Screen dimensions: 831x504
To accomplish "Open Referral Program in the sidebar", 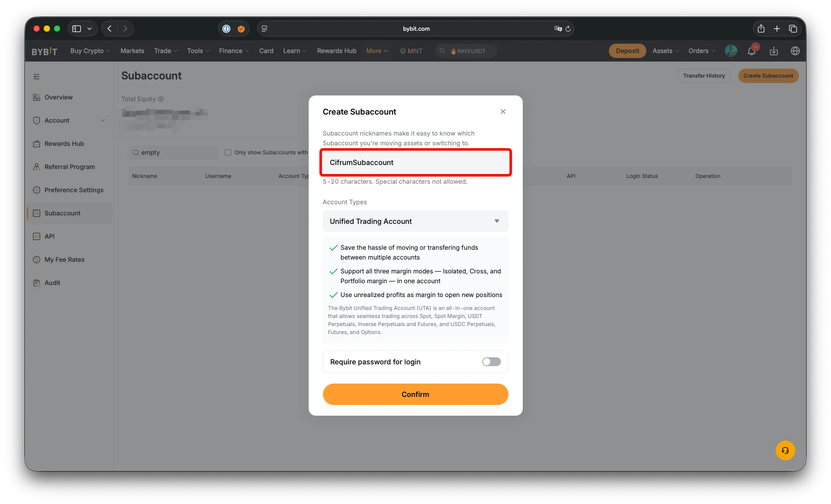I will tap(70, 167).
